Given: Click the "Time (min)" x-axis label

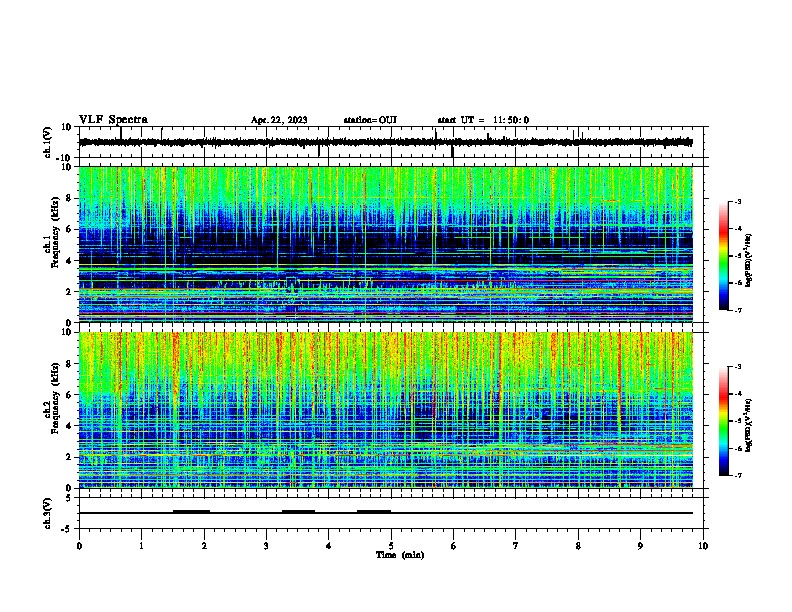Looking at the screenshot, I should 400,555.
